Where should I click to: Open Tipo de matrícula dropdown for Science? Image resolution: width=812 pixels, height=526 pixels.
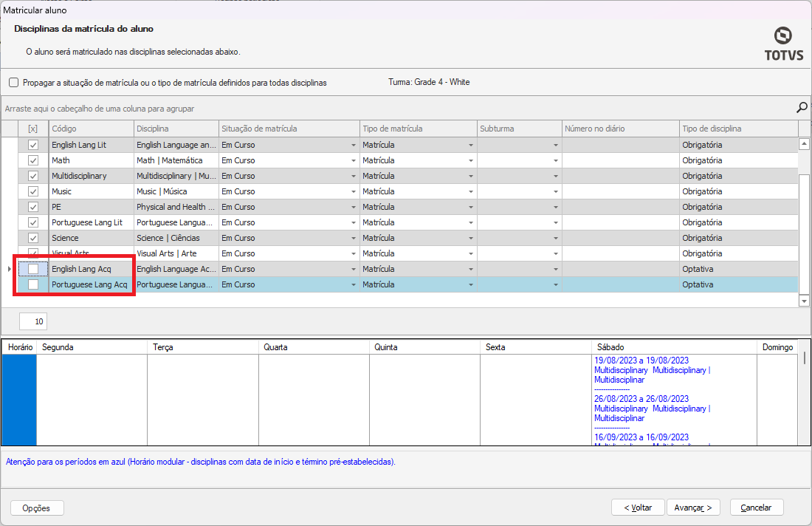point(471,239)
